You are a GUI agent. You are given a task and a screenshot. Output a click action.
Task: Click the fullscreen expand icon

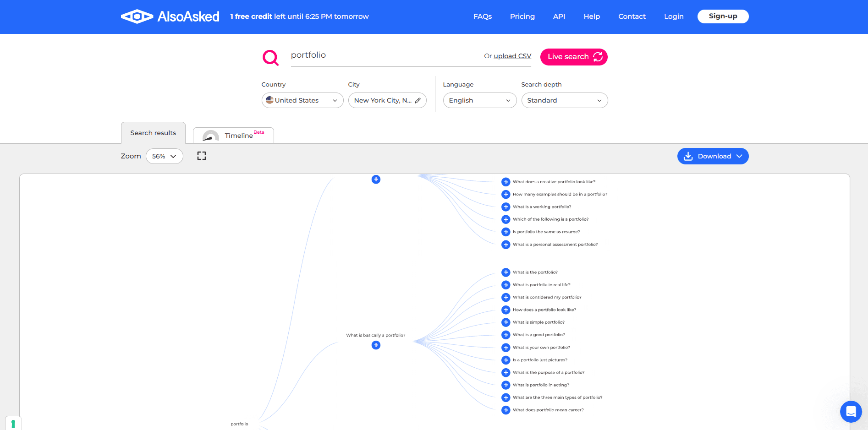[202, 156]
